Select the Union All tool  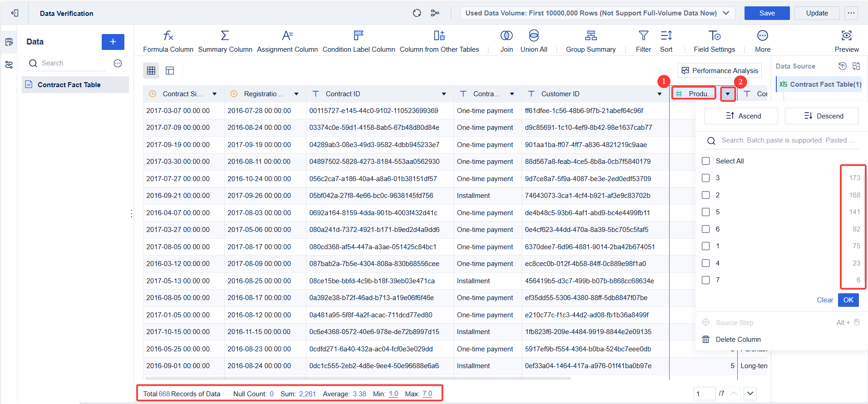[x=534, y=41]
